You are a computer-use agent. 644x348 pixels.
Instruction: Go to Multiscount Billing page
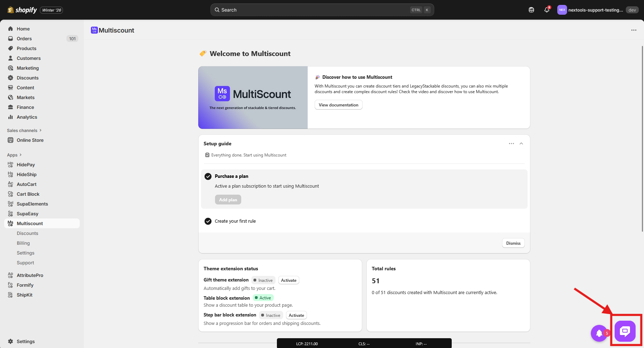point(23,243)
